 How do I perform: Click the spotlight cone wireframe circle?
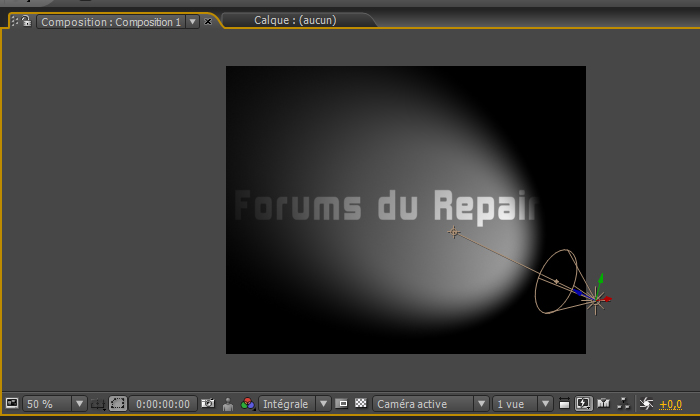pos(556,281)
